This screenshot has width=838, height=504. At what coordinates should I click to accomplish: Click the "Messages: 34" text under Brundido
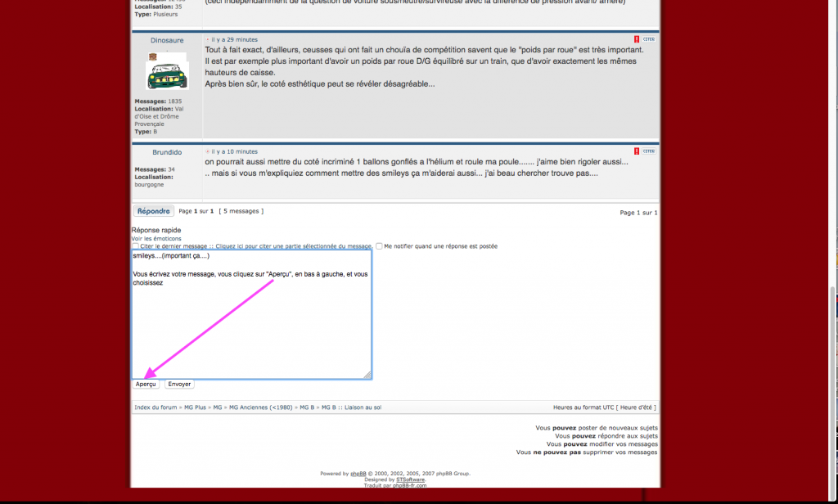(x=155, y=169)
